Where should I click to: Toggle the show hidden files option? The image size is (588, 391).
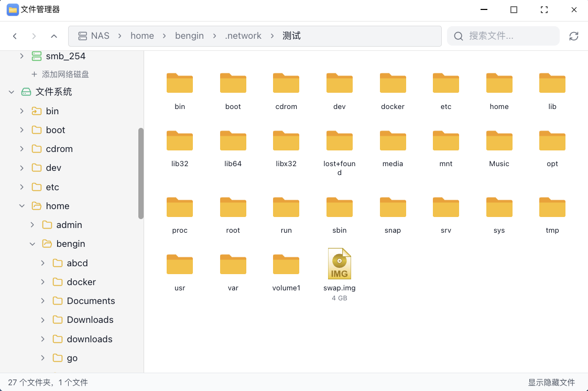click(551, 382)
